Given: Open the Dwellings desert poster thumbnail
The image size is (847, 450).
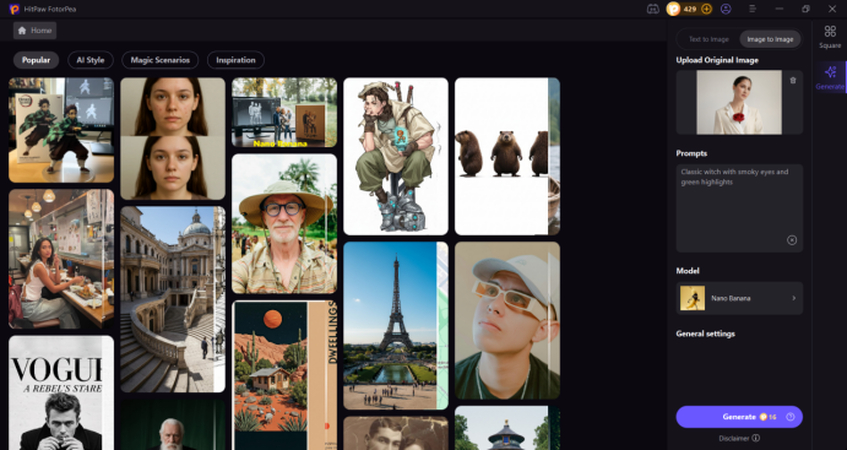Looking at the screenshot, I should click(x=284, y=375).
